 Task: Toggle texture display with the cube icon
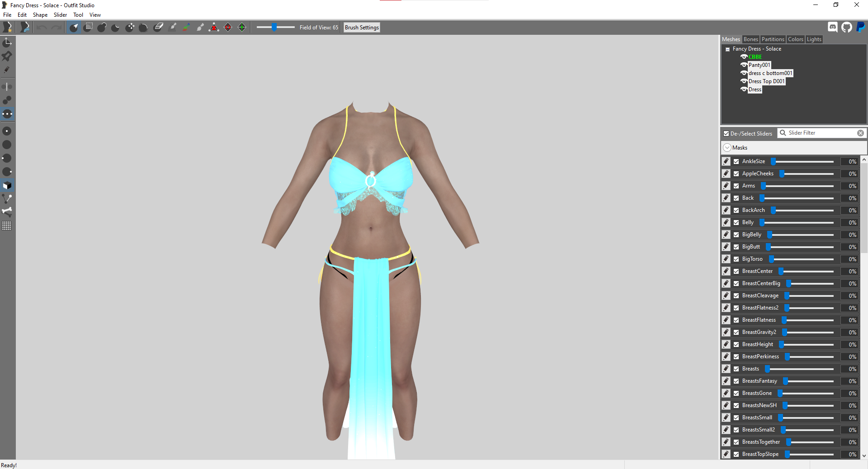point(7,185)
